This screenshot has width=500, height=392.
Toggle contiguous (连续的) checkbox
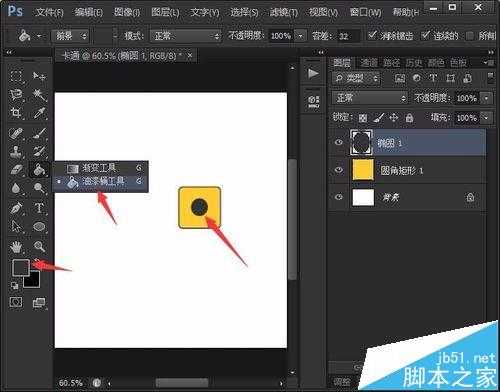[x=425, y=35]
